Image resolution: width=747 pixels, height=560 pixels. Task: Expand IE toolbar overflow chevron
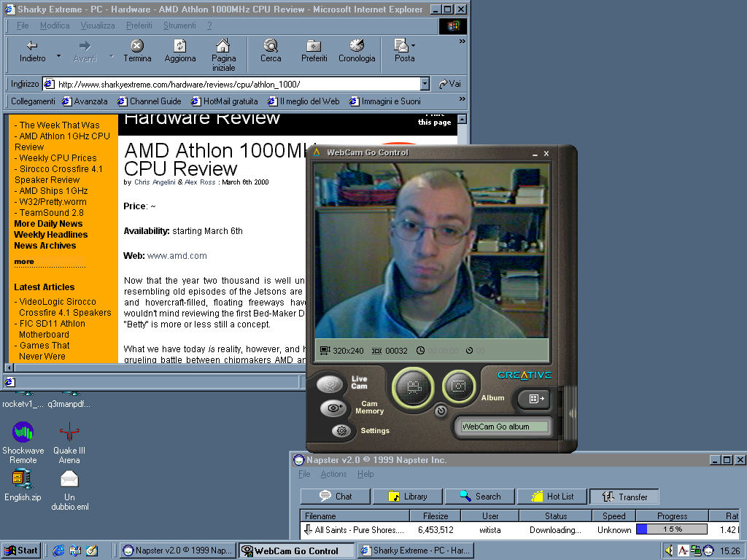pyautogui.click(x=462, y=42)
